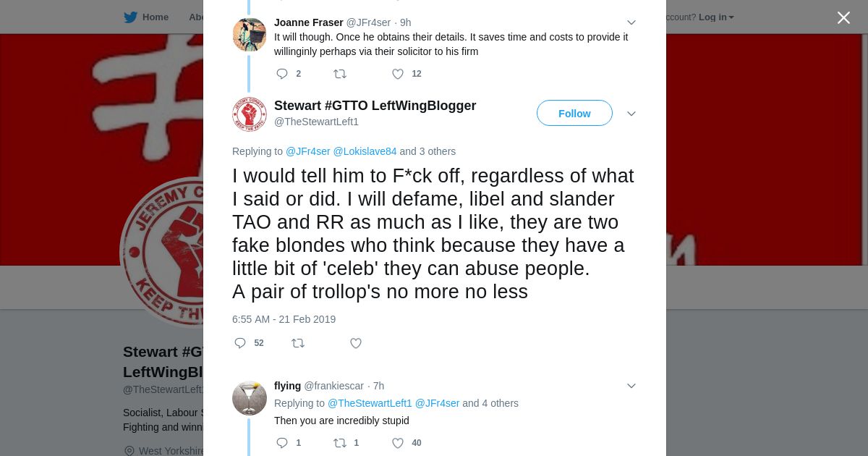Click Joanne Fraser's profile avatar

pos(249,34)
